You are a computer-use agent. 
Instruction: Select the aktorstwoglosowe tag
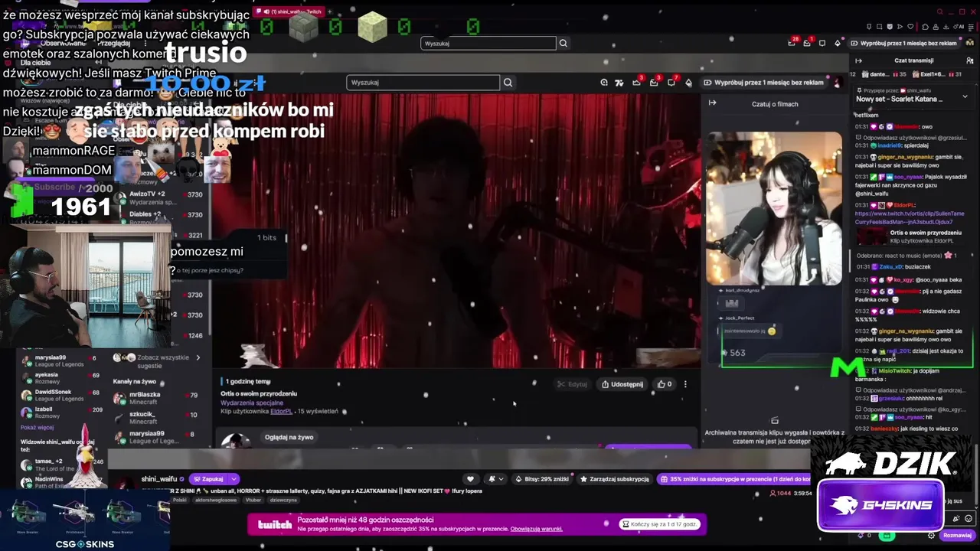click(x=216, y=500)
